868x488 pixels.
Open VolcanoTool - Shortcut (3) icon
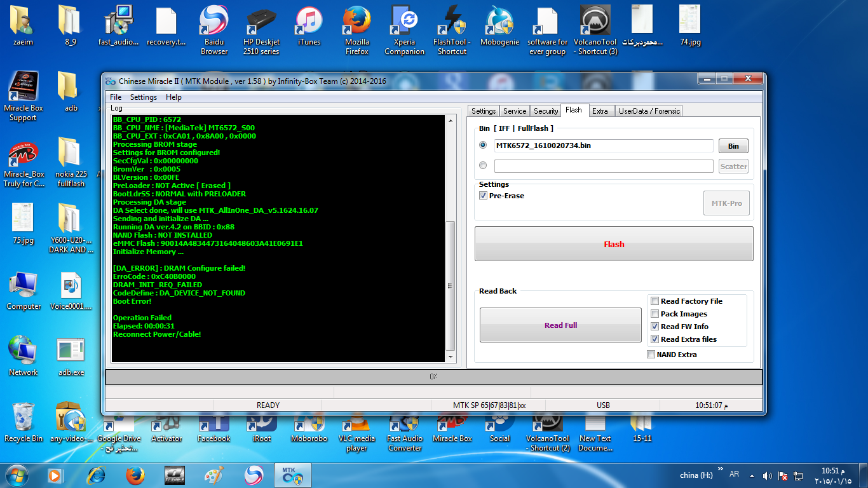click(x=595, y=30)
